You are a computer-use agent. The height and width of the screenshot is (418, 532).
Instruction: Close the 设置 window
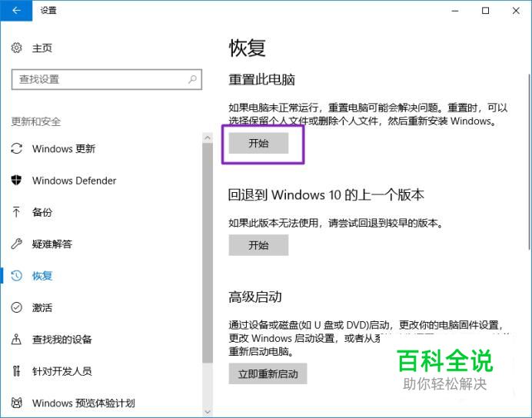[x=516, y=11]
